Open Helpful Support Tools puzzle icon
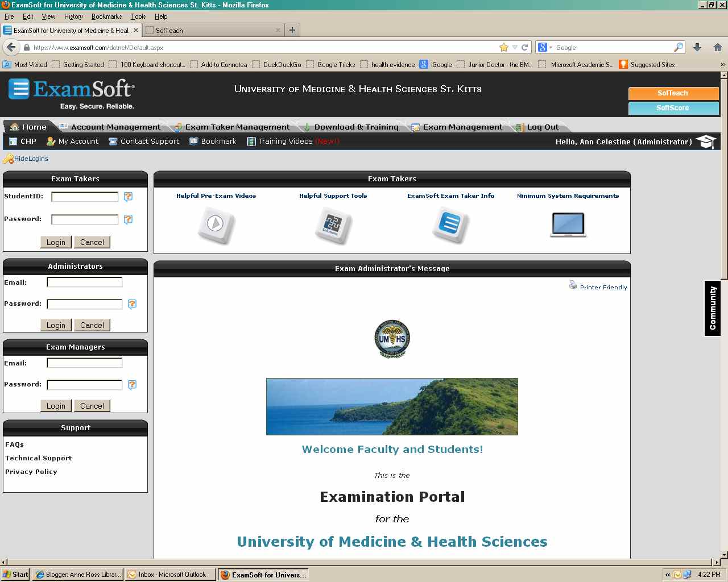This screenshot has height=582, width=728. (x=333, y=225)
